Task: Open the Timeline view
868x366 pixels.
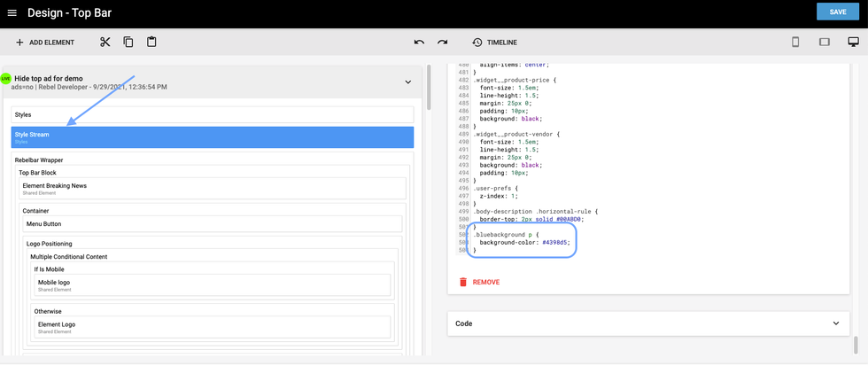Action: coord(494,43)
